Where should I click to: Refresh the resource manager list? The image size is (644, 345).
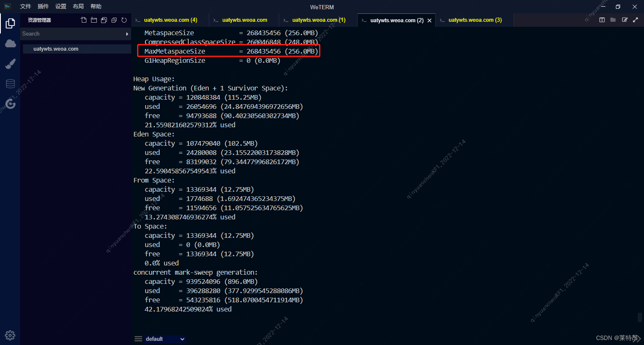pos(124,20)
